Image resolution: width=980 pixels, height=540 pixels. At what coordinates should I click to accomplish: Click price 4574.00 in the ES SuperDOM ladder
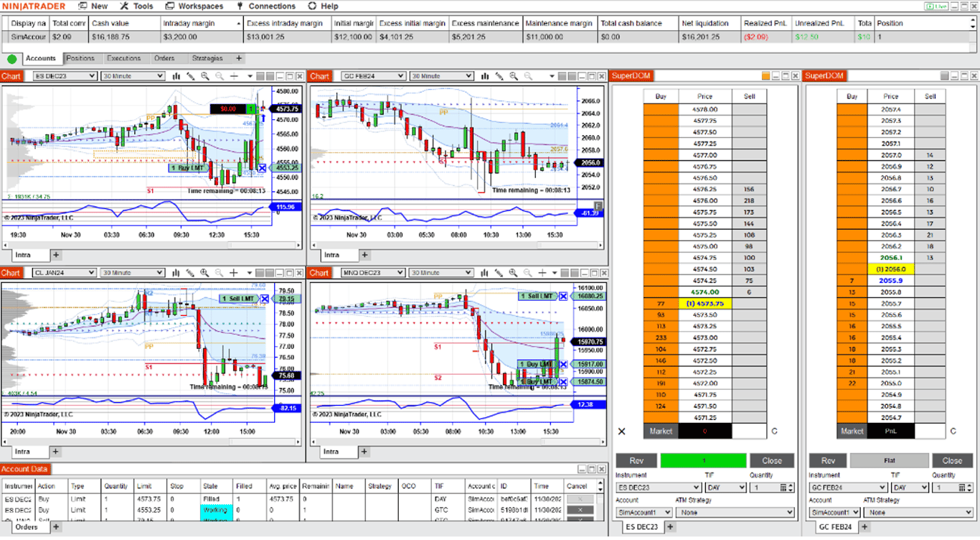705,292
